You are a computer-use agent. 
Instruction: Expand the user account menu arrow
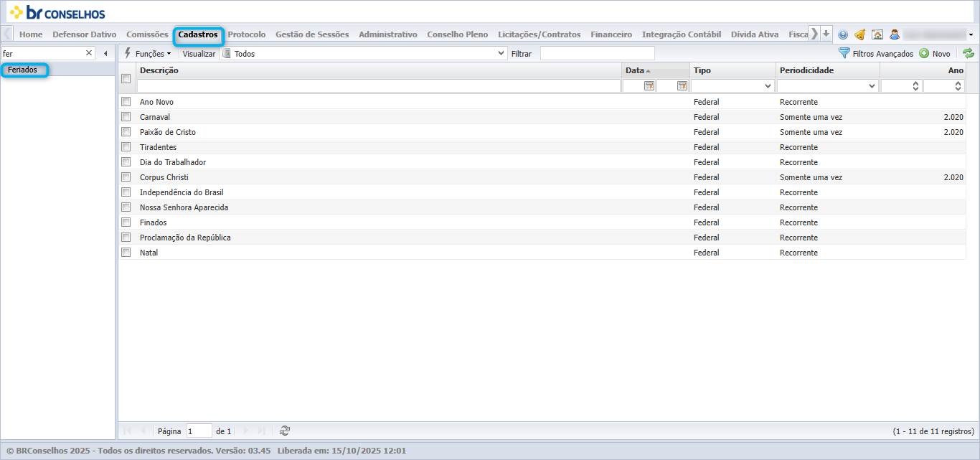click(x=971, y=34)
